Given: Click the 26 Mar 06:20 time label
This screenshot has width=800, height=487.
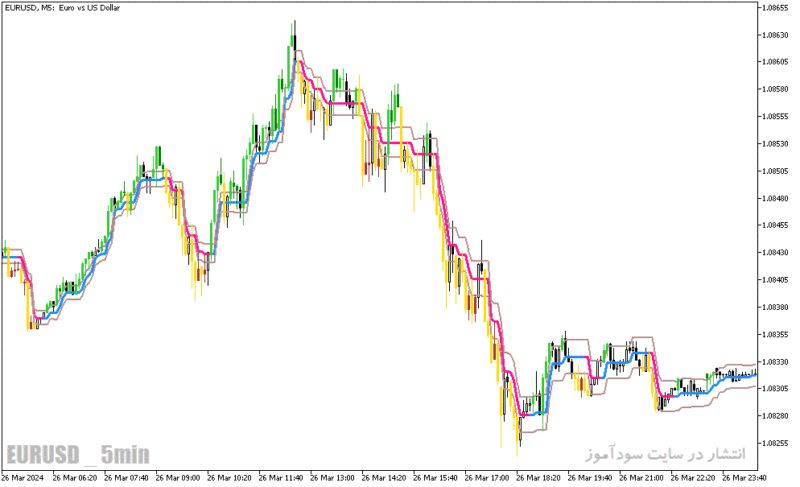Looking at the screenshot, I should [x=74, y=478].
